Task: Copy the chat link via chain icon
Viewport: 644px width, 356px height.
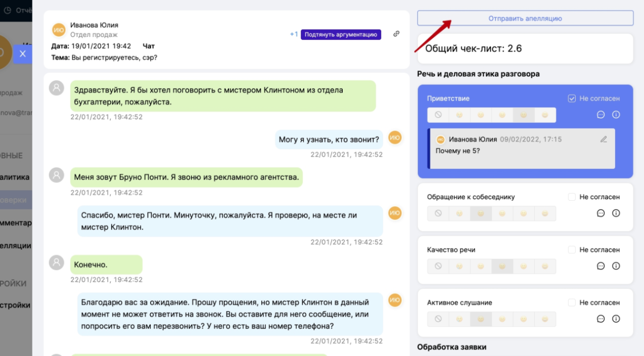Action: 396,34
